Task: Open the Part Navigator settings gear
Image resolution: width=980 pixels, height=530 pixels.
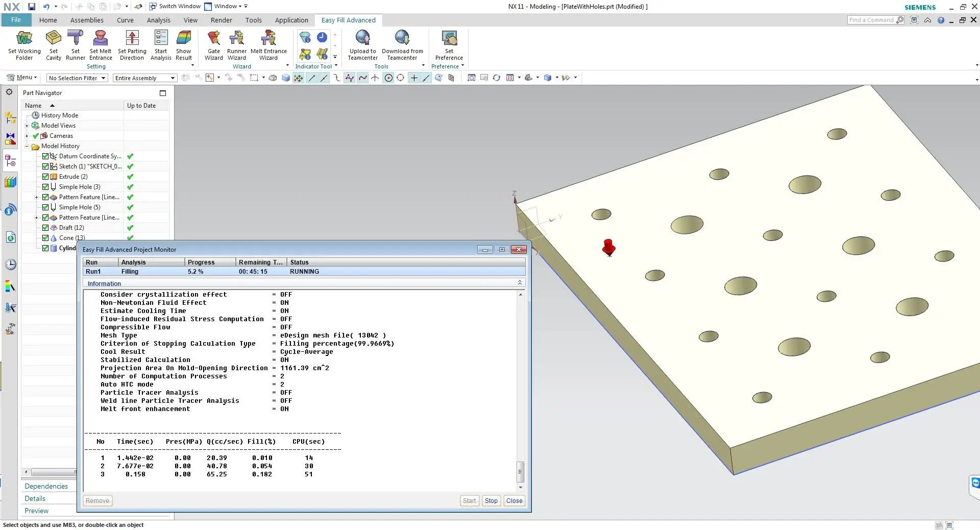Action: click(9, 92)
